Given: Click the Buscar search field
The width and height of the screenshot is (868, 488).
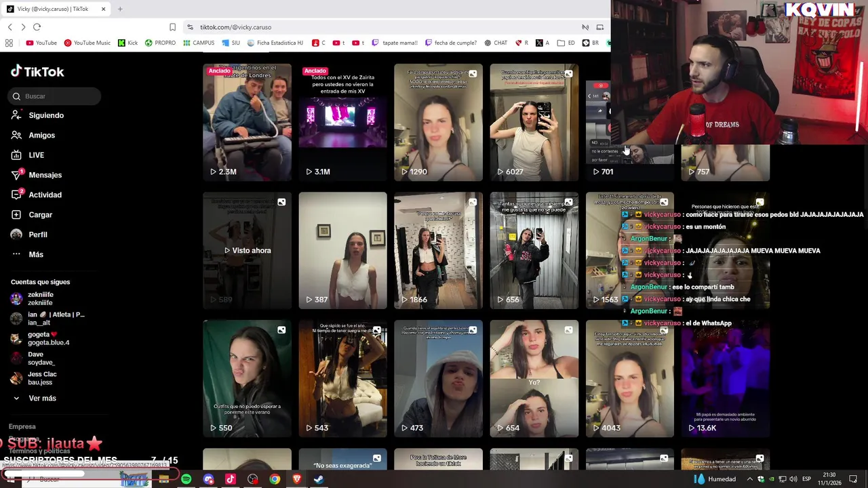Looking at the screenshot, I should [x=55, y=96].
